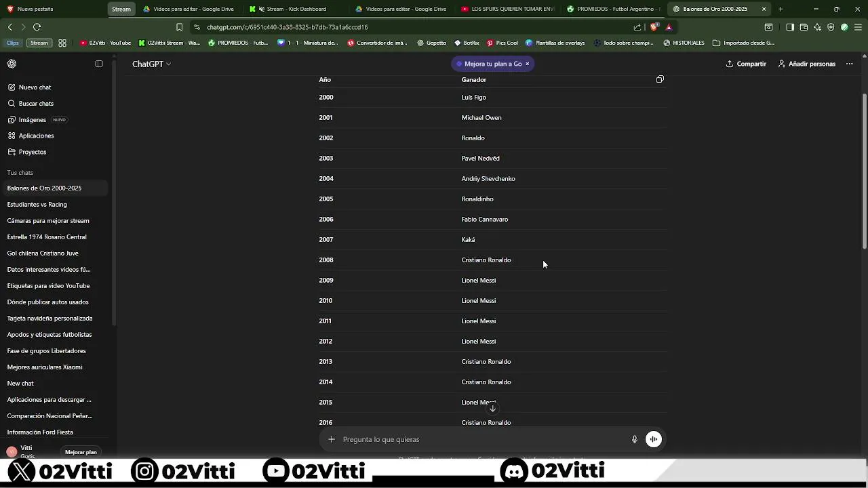Open the Brave Rewards triangle icon
868x488 pixels.
point(669,27)
